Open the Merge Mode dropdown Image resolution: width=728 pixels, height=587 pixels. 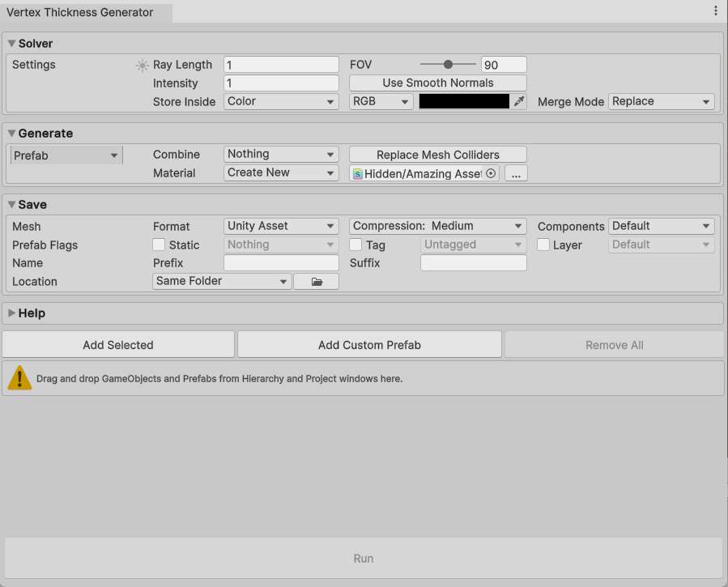pyautogui.click(x=661, y=102)
